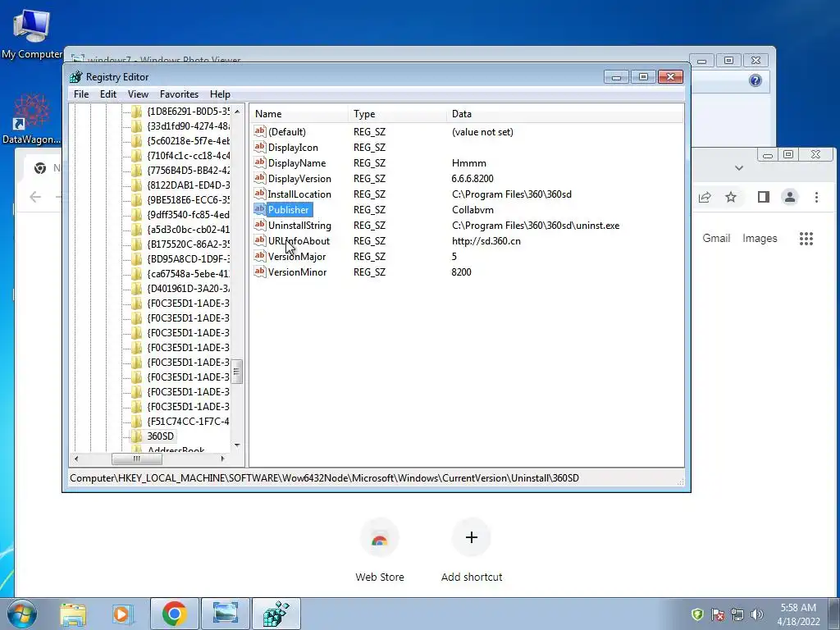Select the {33d1fd90-4274-48 key
The height and width of the screenshot is (630, 840).
click(188, 126)
